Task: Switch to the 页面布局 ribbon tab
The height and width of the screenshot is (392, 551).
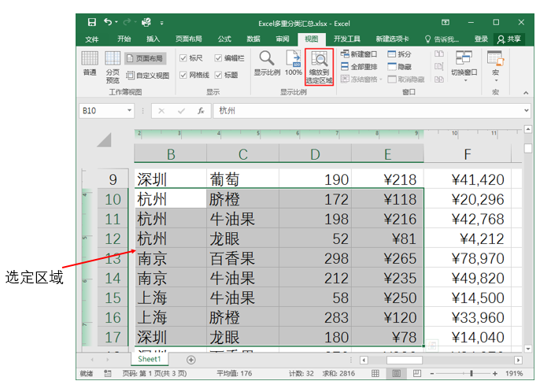Action: coord(189,39)
